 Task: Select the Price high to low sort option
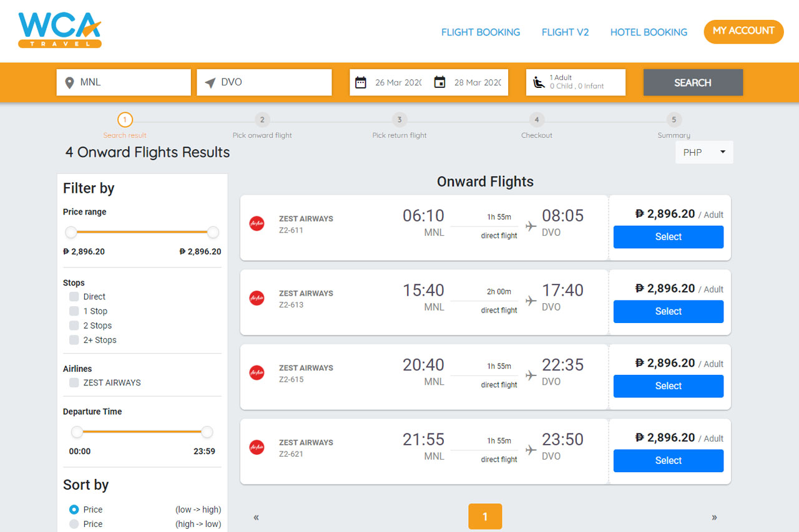74,524
